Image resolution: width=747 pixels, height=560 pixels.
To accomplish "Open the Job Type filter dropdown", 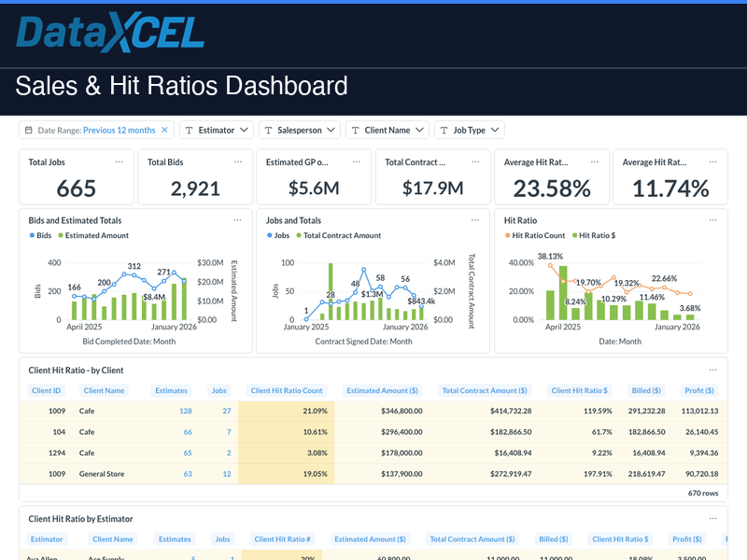I will pyautogui.click(x=469, y=129).
